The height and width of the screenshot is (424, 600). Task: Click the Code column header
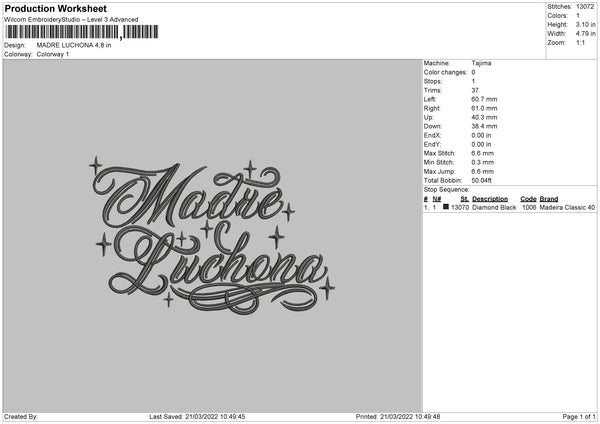pyautogui.click(x=528, y=199)
